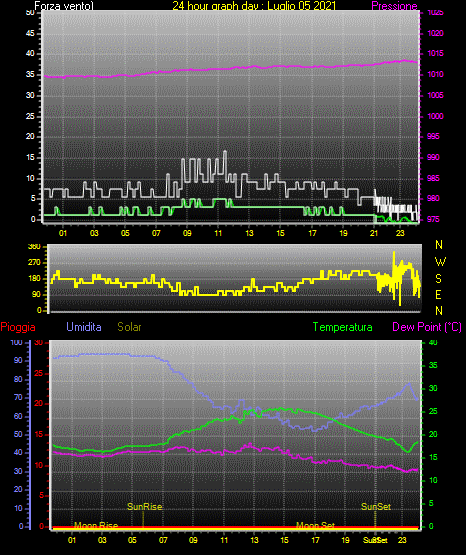Click pressure axis value '1000'

coord(435,116)
